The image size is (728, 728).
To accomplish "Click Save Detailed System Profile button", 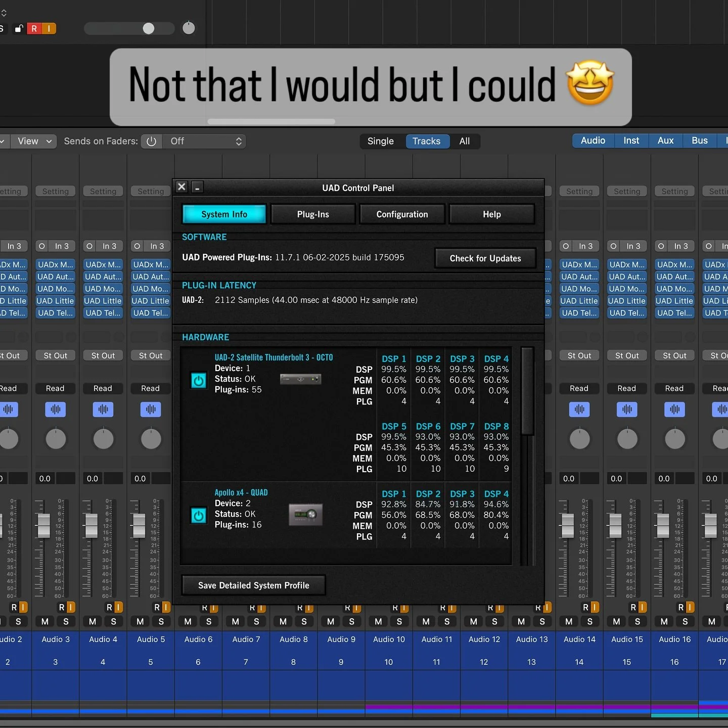I will pos(254,585).
